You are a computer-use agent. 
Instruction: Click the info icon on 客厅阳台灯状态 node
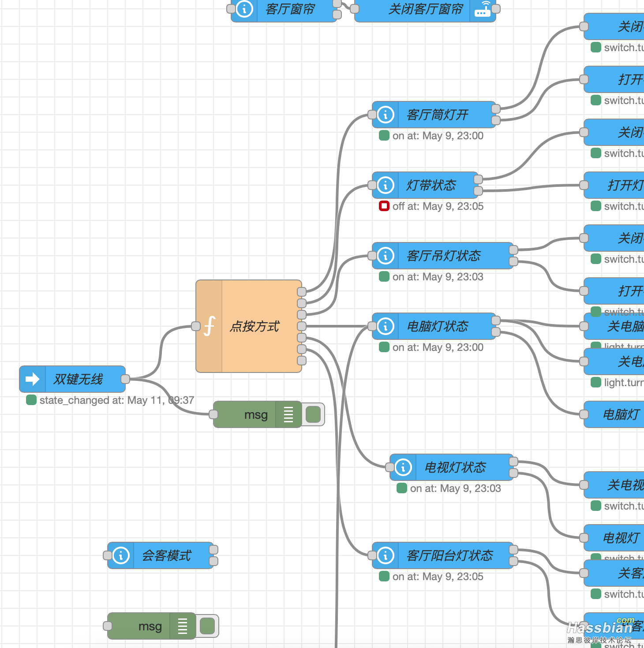(x=386, y=555)
